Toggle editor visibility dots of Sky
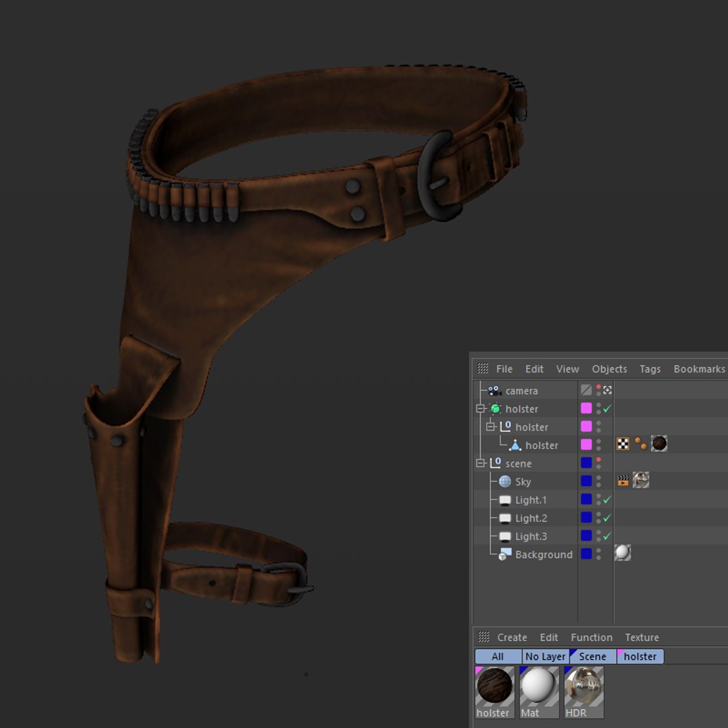 click(x=599, y=481)
